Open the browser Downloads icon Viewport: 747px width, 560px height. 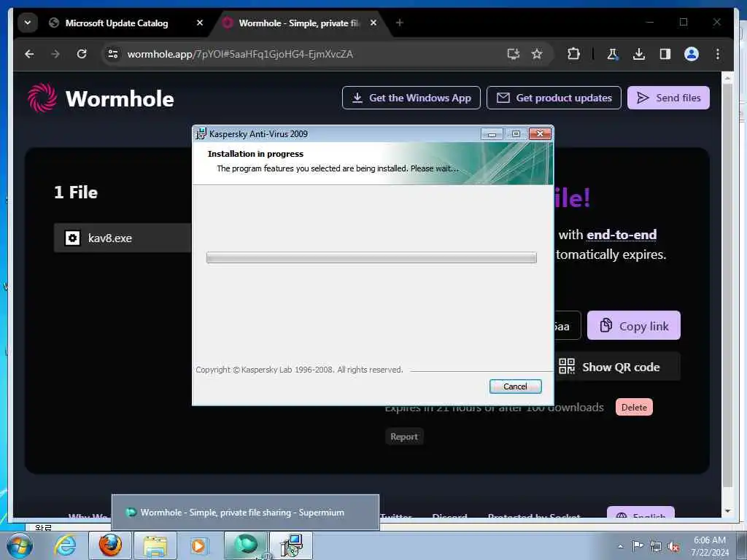coord(639,54)
